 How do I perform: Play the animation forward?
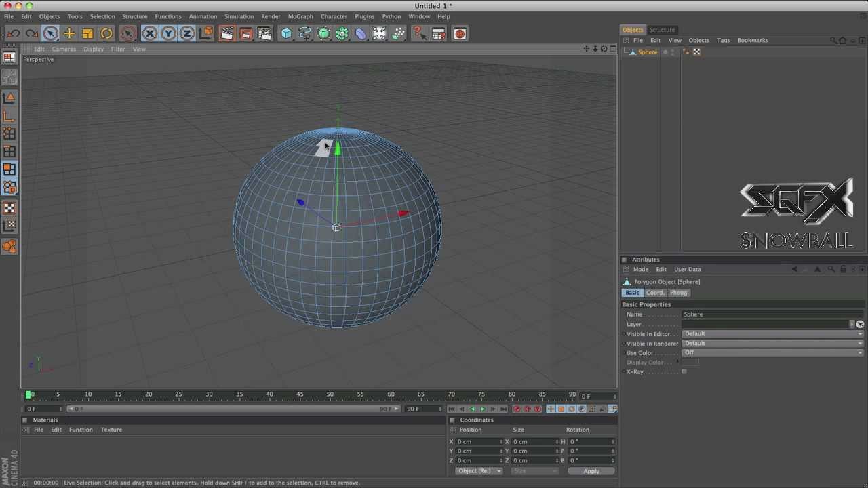click(482, 409)
